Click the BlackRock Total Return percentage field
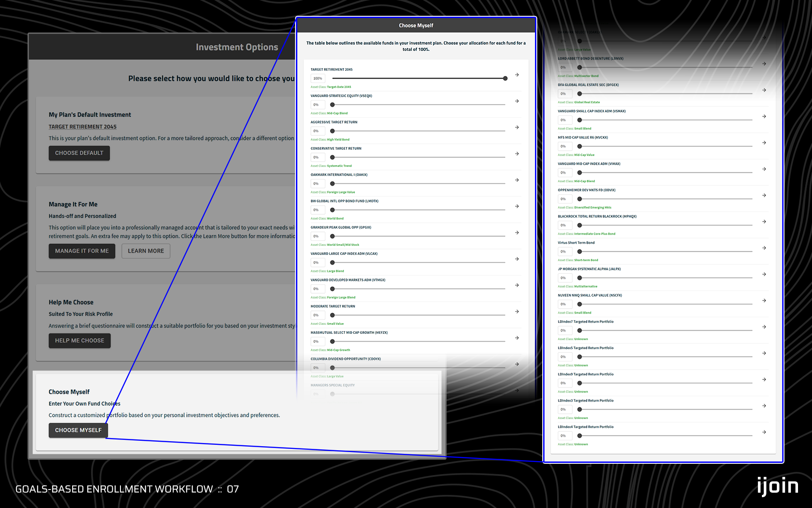 565,225
